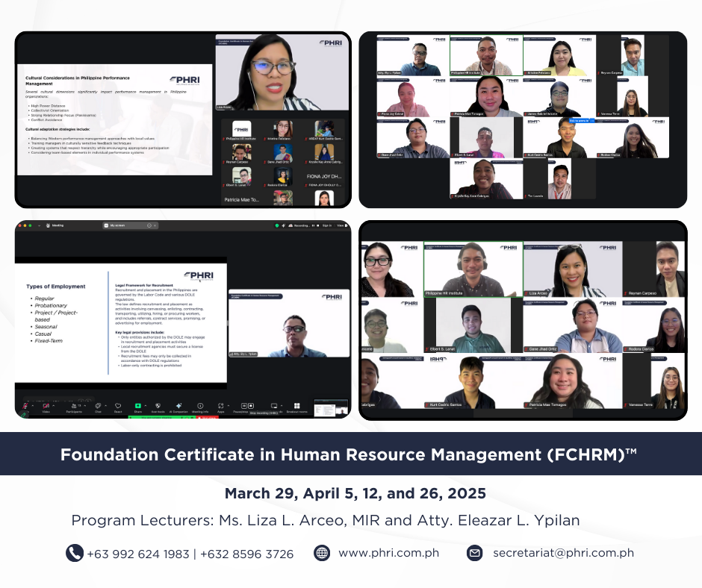Viewport: 702px width, 588px height.
Task: Click the sparkle icon beside the title bar shield
Action: tap(283, 225)
